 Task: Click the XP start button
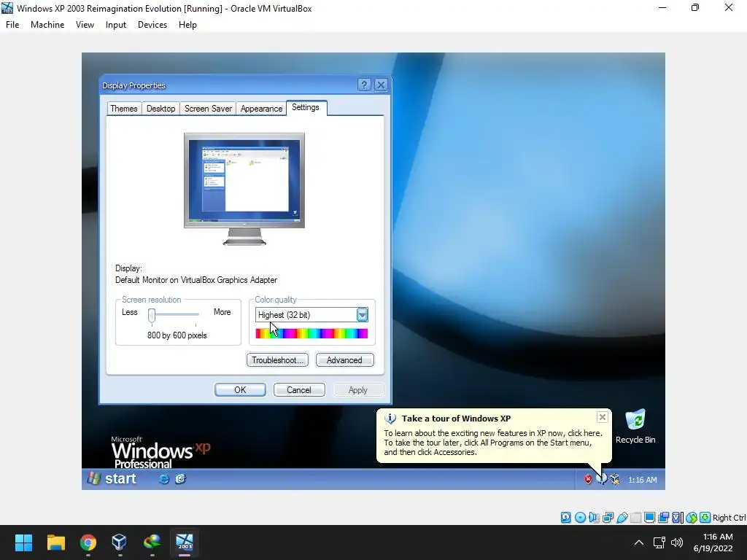(x=113, y=479)
